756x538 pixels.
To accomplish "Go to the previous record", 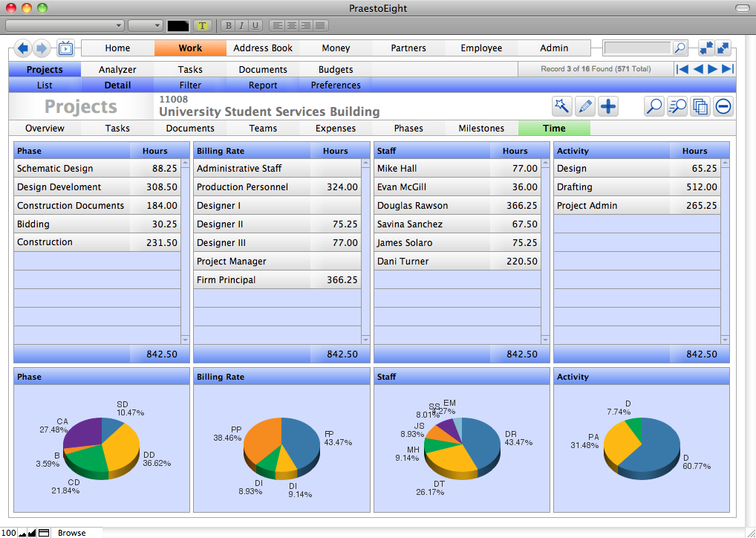I will pyautogui.click(x=697, y=69).
